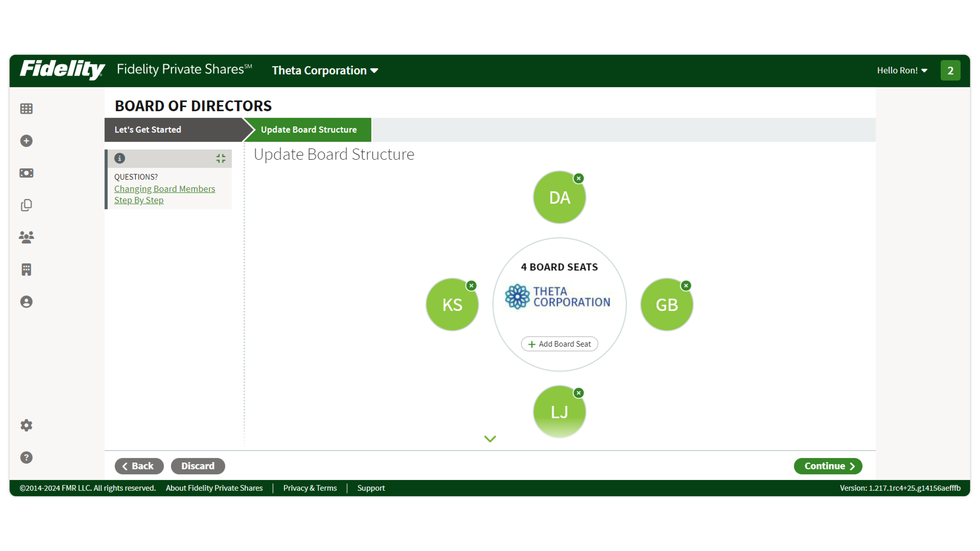View stakeholders using the people icon

26,237
